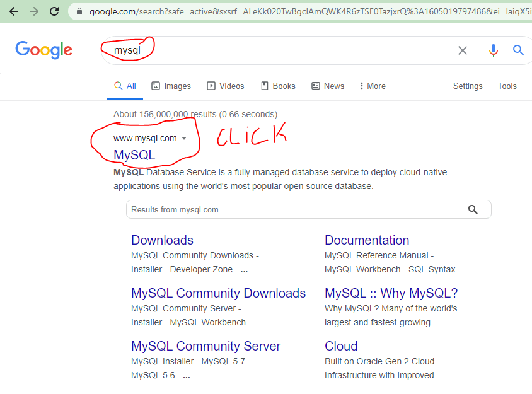The image size is (532, 394).
Task: Click the browser address bar URL
Action: pos(311,11)
